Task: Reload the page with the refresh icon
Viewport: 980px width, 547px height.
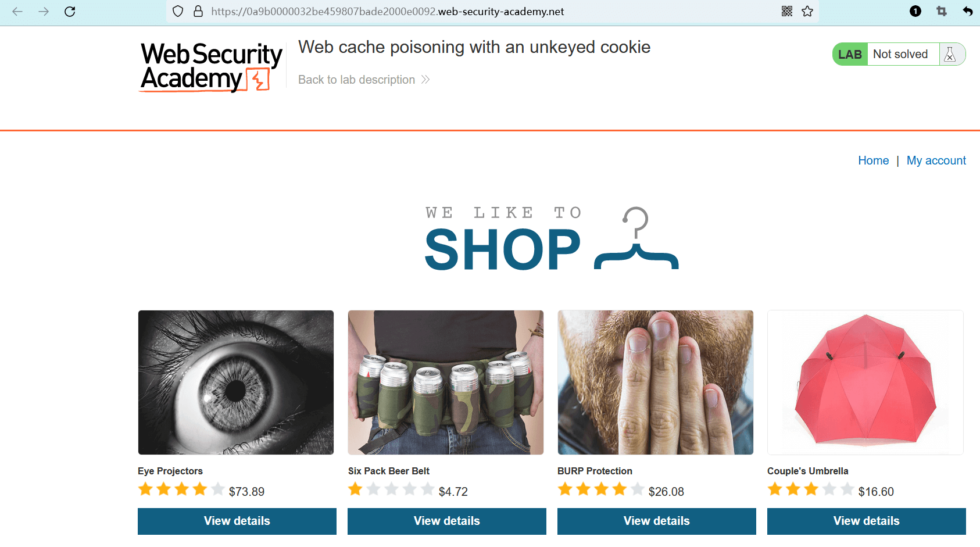Action: 70,12
